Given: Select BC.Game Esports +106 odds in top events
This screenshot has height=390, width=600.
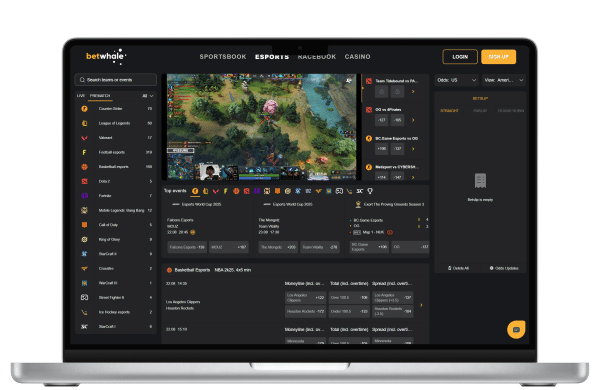Looking at the screenshot, I should click(369, 247).
